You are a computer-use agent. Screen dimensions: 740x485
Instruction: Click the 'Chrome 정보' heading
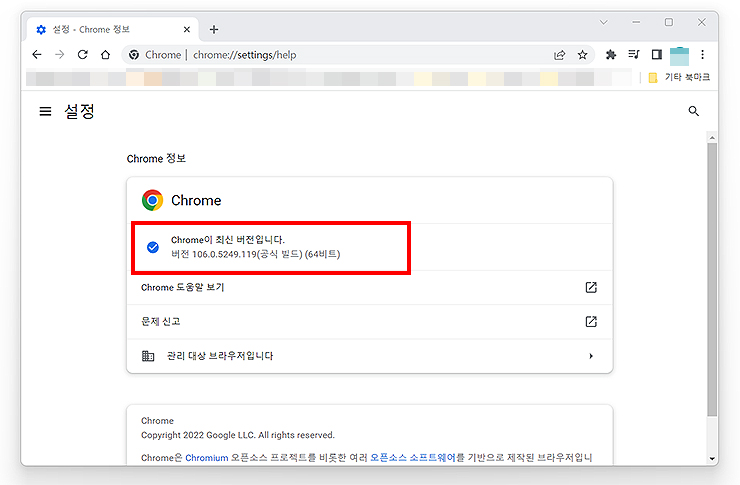pyautogui.click(x=156, y=159)
